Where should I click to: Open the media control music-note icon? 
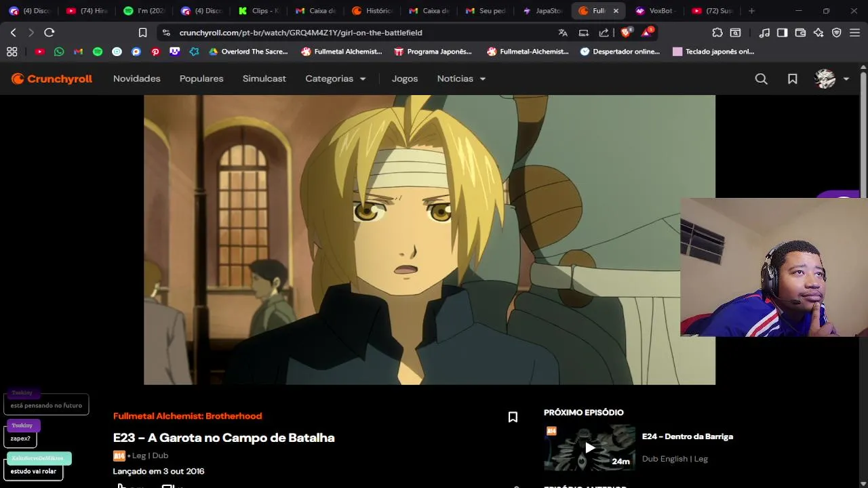(764, 33)
